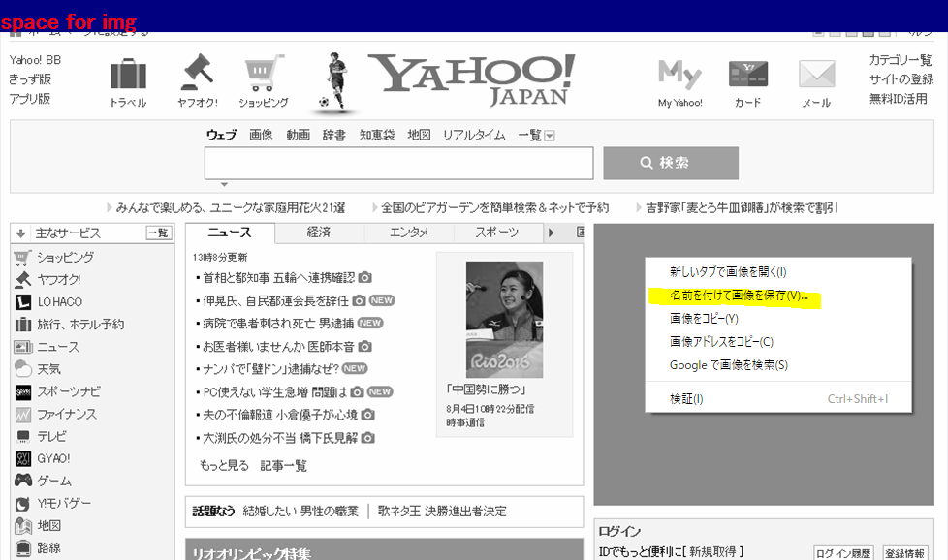
Task: Click camera icon beside 首相と都知事 headline
Action: tap(364, 277)
